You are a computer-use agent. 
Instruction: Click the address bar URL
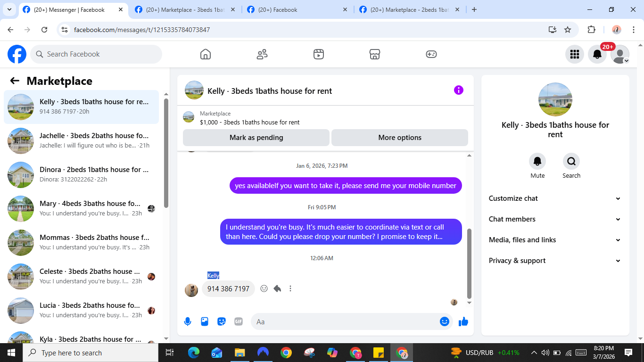pyautogui.click(x=142, y=30)
